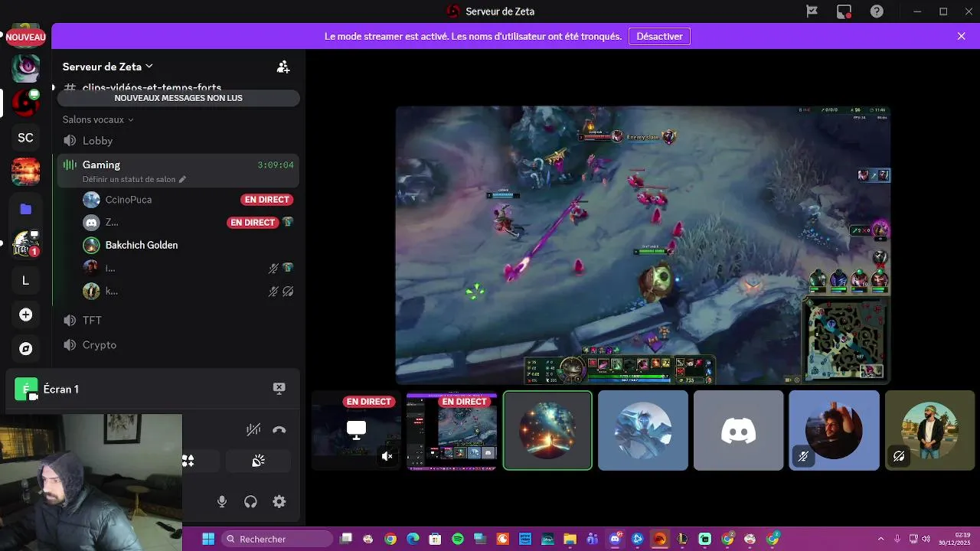This screenshot has height=551, width=980.
Task: Open Microsoft Edge from the taskbar
Action: [413, 539]
